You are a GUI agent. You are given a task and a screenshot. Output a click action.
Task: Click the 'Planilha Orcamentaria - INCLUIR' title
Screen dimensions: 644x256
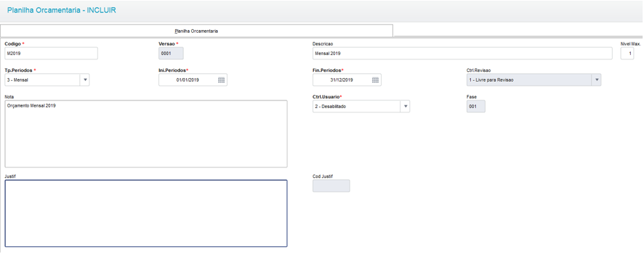(x=61, y=10)
